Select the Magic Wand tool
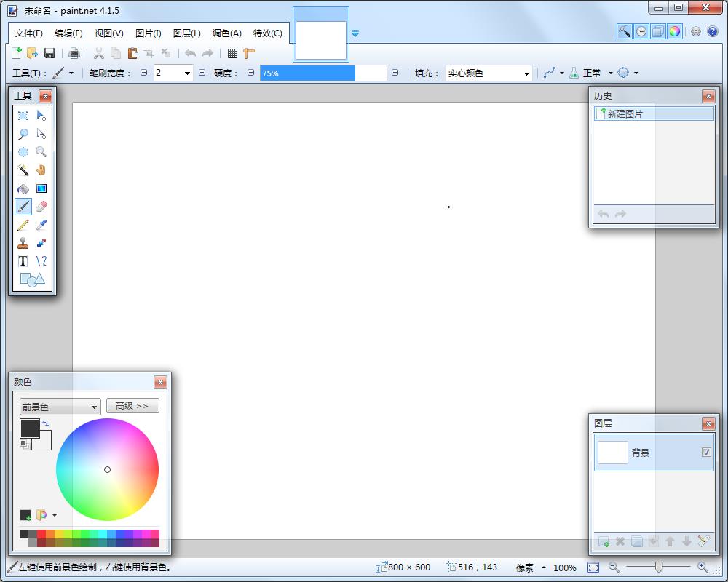 click(23, 170)
